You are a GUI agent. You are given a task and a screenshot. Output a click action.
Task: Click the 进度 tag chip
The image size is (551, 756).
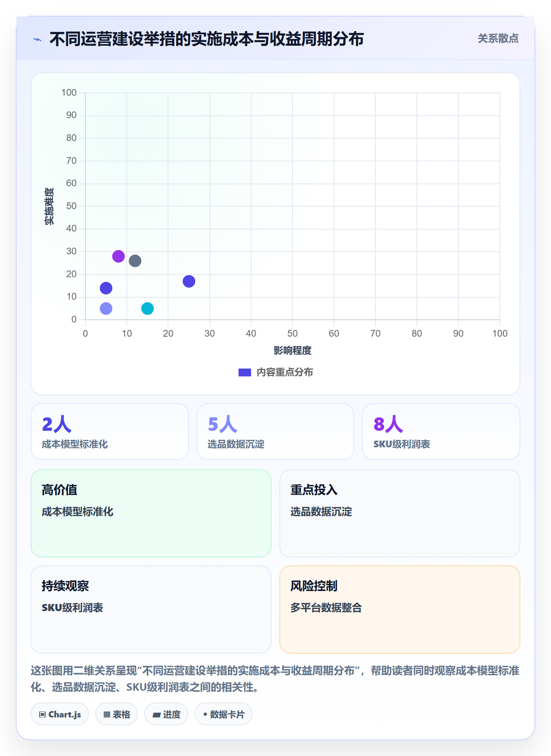click(x=166, y=714)
